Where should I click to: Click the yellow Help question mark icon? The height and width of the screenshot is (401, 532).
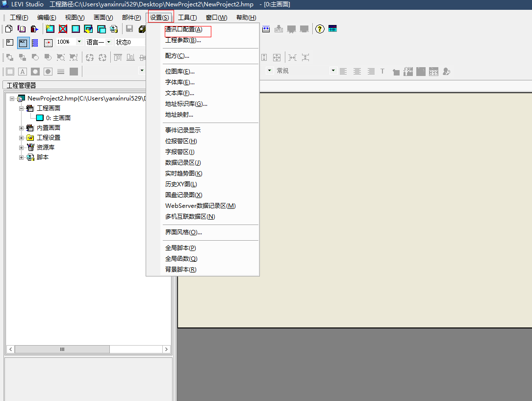pos(320,29)
